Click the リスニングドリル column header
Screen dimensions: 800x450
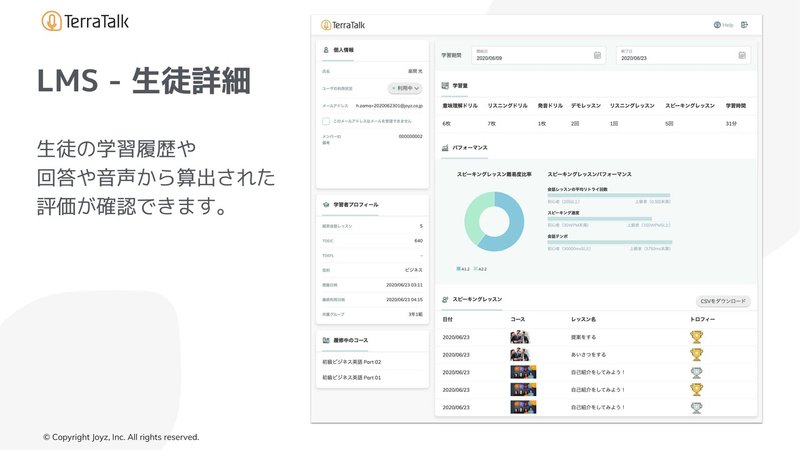click(x=507, y=106)
